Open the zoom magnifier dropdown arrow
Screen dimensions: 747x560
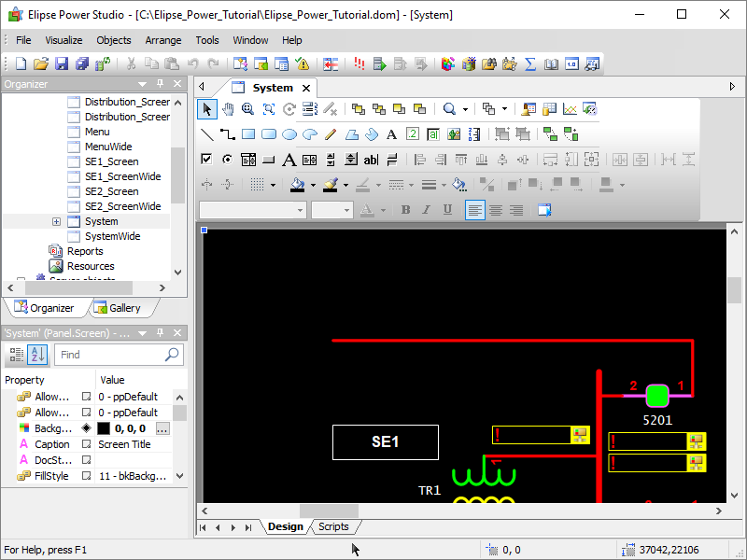pyautogui.click(x=465, y=109)
